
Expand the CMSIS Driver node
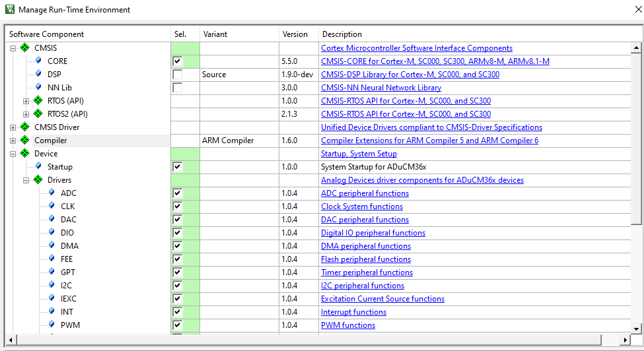13,127
